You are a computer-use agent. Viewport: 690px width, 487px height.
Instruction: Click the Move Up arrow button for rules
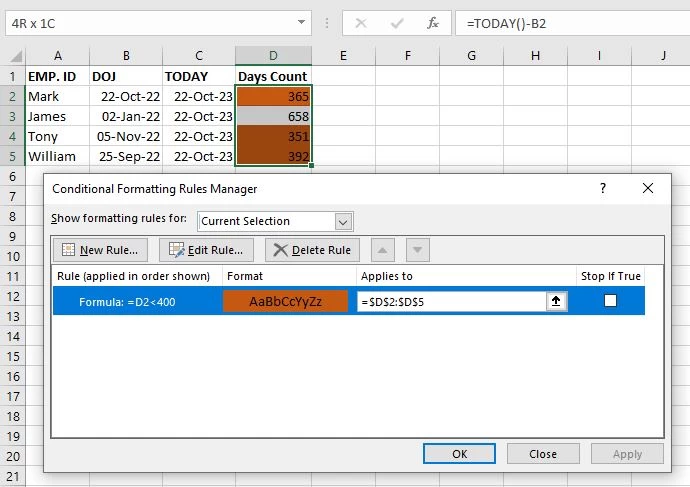(x=382, y=250)
